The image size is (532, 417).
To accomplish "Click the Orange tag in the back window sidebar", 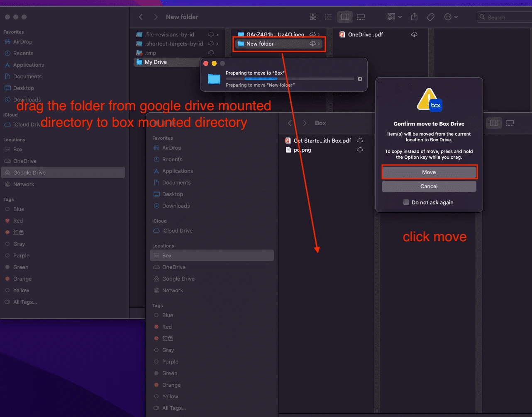I will [22, 279].
